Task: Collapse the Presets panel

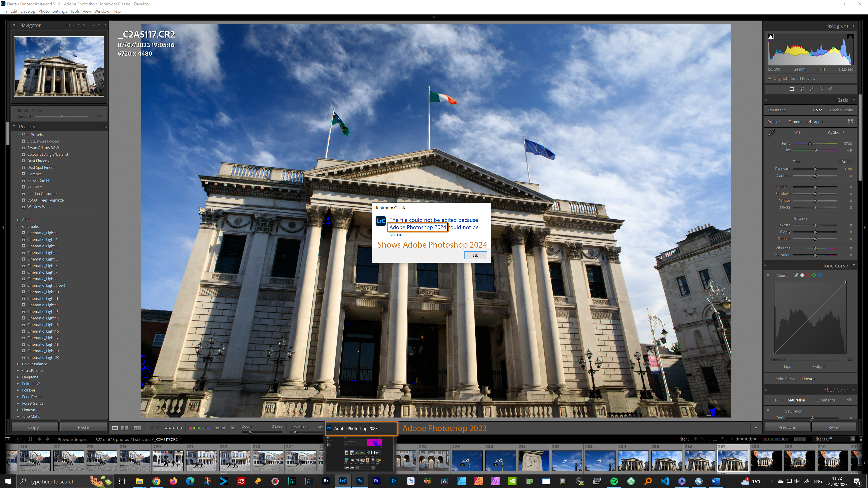Action: pos(14,126)
